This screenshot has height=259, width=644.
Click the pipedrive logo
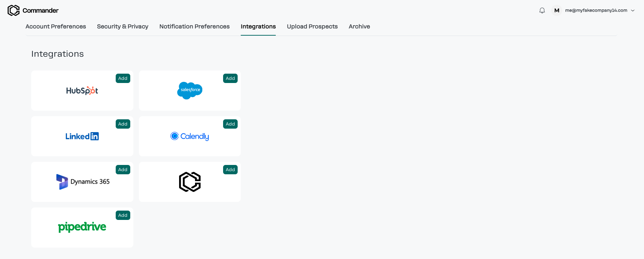point(82,227)
